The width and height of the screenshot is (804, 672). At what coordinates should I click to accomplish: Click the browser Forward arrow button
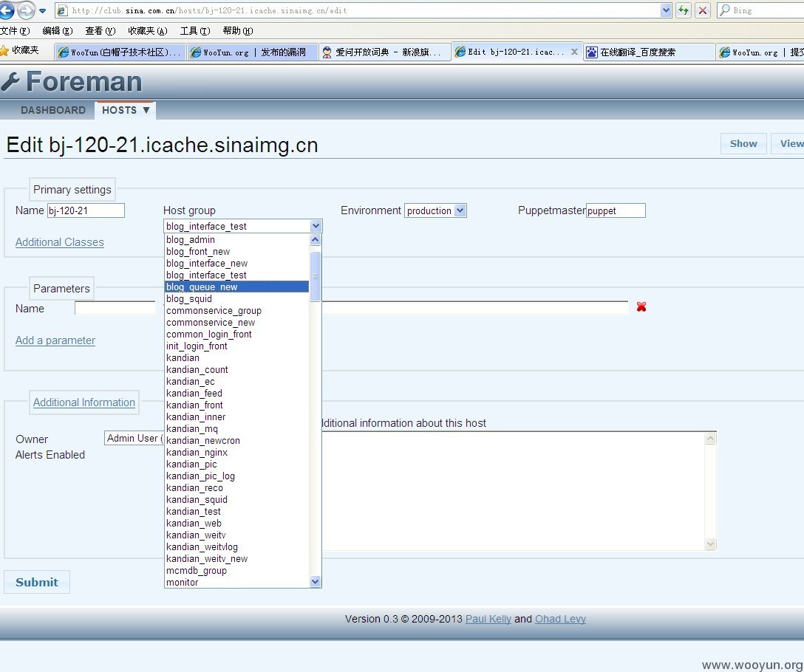pos(26,10)
